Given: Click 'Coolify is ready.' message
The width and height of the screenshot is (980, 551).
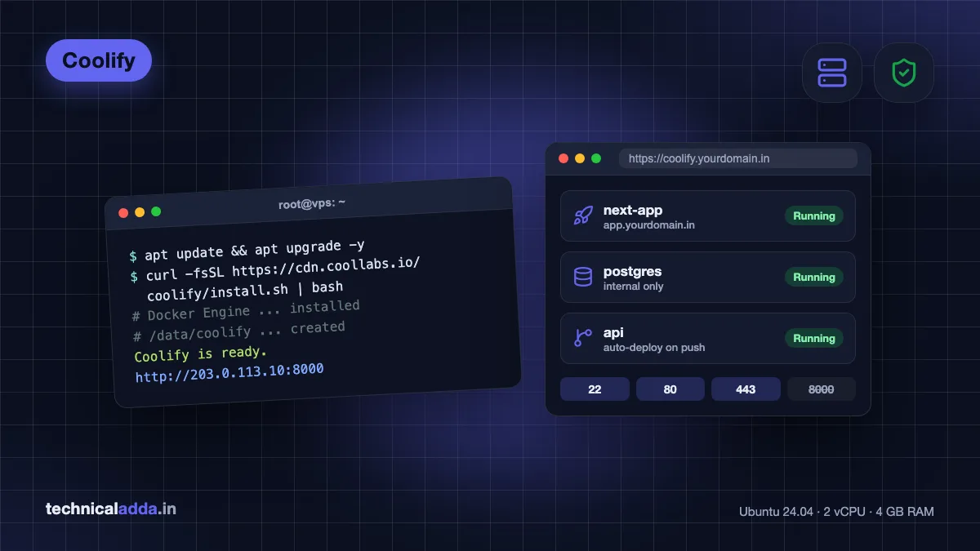Looking at the screenshot, I should click(201, 355).
